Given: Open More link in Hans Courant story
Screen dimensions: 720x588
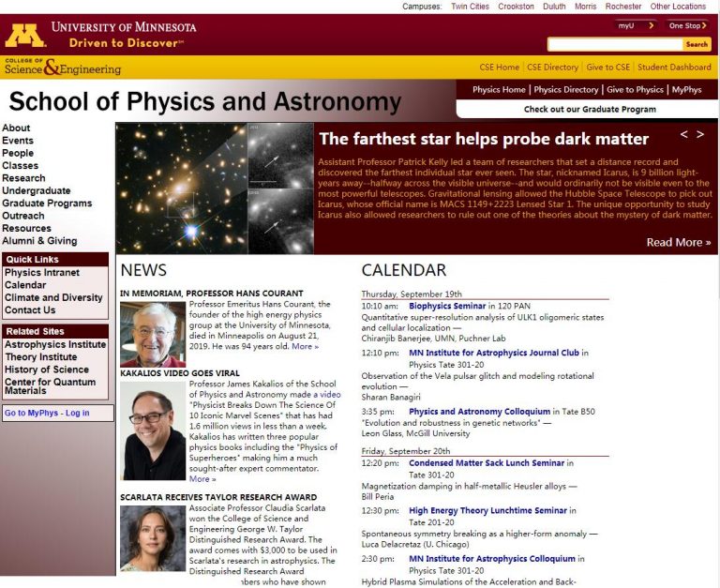Looking at the screenshot, I should coord(305,346).
